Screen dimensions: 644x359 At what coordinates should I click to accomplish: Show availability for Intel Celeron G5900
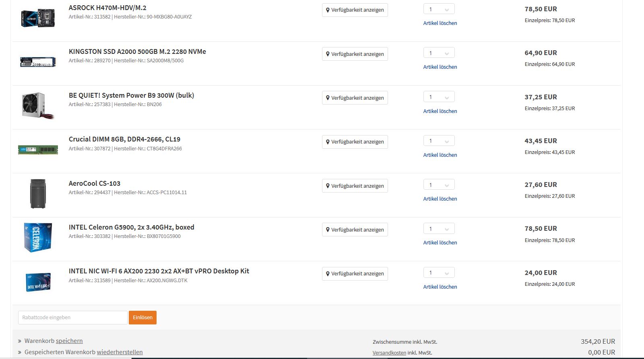pos(355,230)
